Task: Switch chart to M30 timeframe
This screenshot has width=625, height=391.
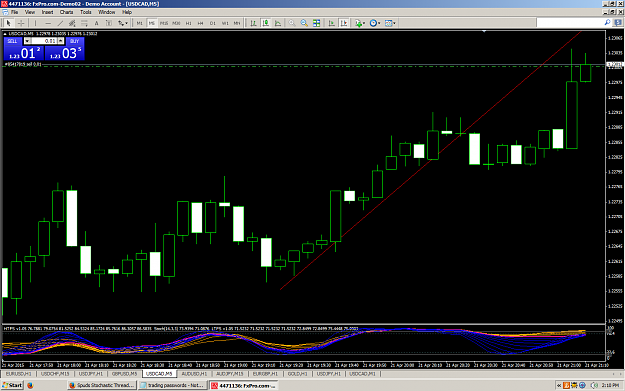Action: pos(176,23)
